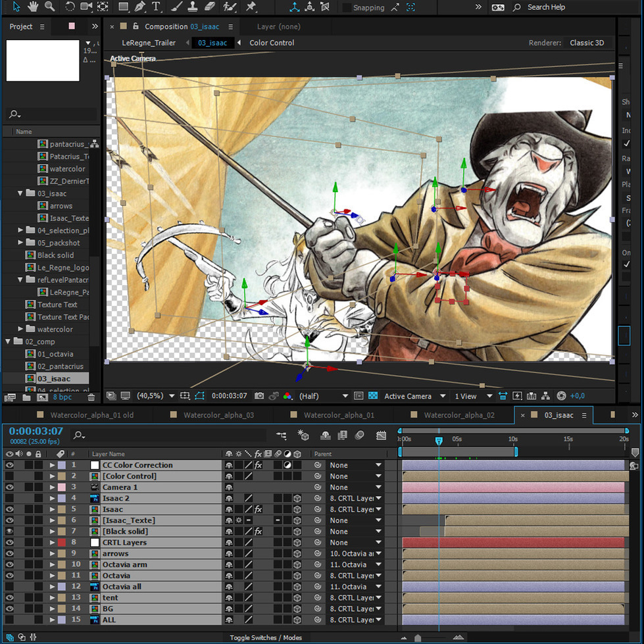Enable the Snapping checkbox
644x644 pixels.
click(347, 7)
